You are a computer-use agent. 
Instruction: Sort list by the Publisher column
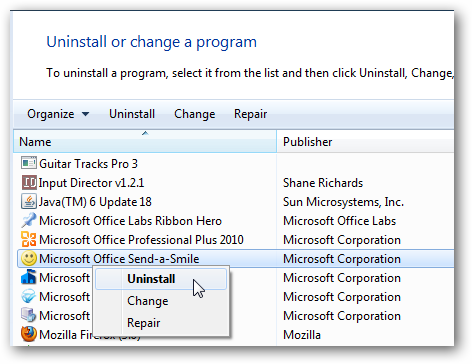point(365,142)
